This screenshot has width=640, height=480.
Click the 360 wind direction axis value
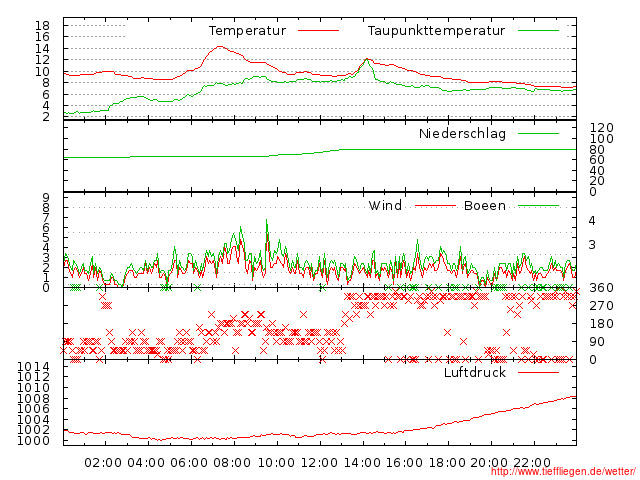(x=601, y=288)
